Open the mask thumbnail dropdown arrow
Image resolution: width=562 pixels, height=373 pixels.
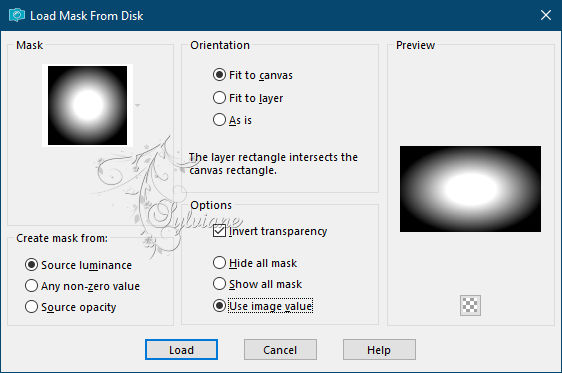click(x=138, y=105)
